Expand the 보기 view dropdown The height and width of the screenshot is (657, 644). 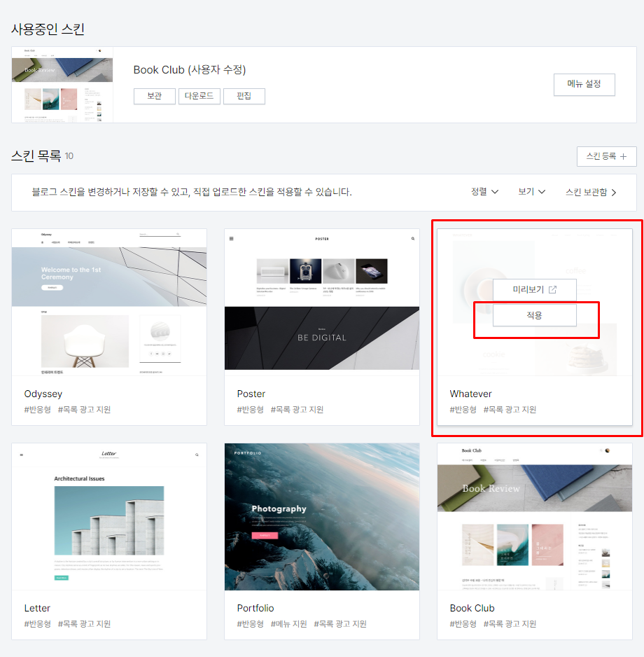[x=532, y=192]
